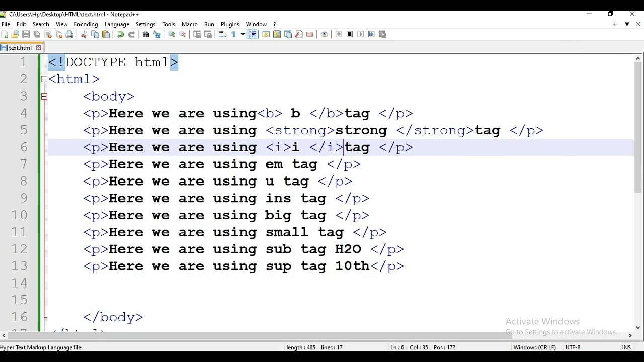Click the green Undo arrow icon
This screenshot has height=362, width=644.
pyautogui.click(x=120, y=34)
